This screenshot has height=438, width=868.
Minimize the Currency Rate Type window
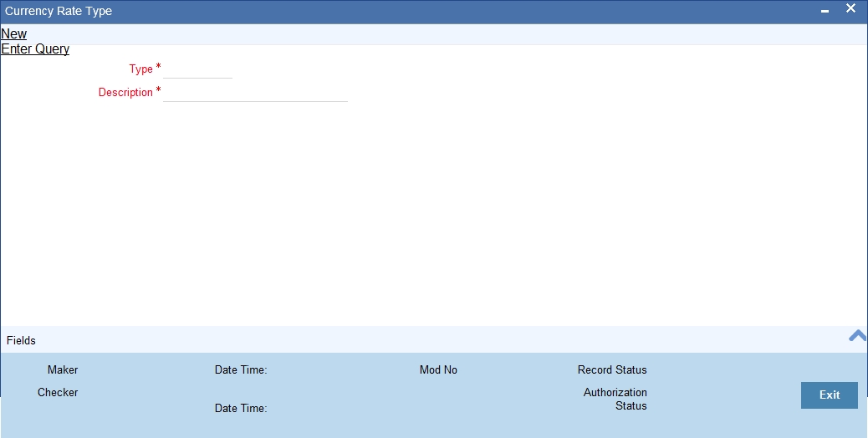pos(825,11)
